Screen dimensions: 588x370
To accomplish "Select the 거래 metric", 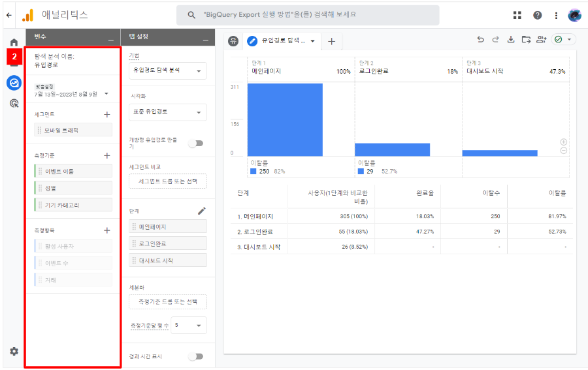I will pos(73,280).
